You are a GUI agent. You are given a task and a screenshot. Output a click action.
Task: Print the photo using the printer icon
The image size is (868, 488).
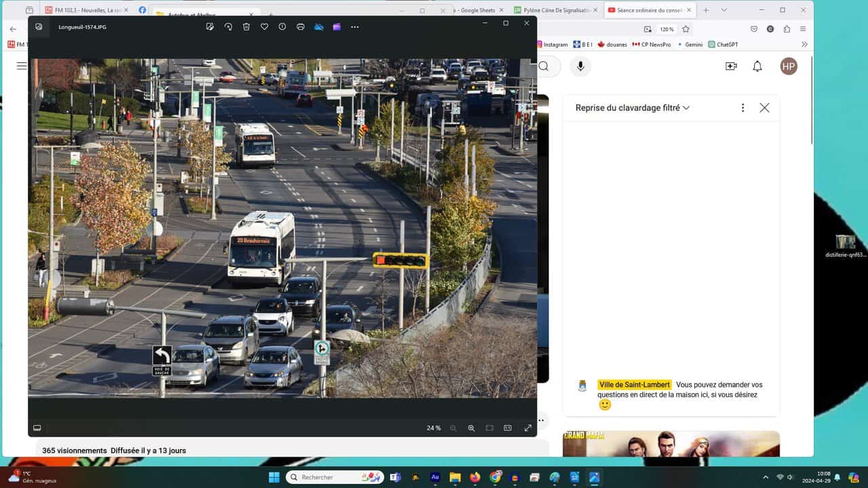tap(300, 26)
